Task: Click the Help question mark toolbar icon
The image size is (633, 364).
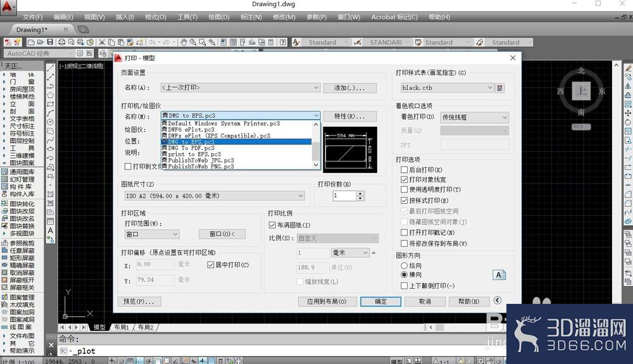Action: click(x=284, y=42)
